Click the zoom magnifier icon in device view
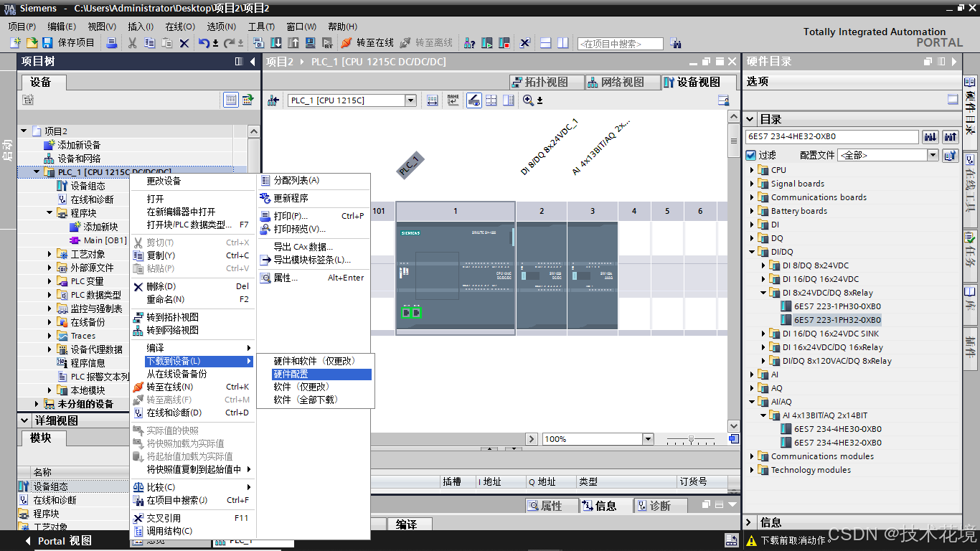 click(529, 100)
